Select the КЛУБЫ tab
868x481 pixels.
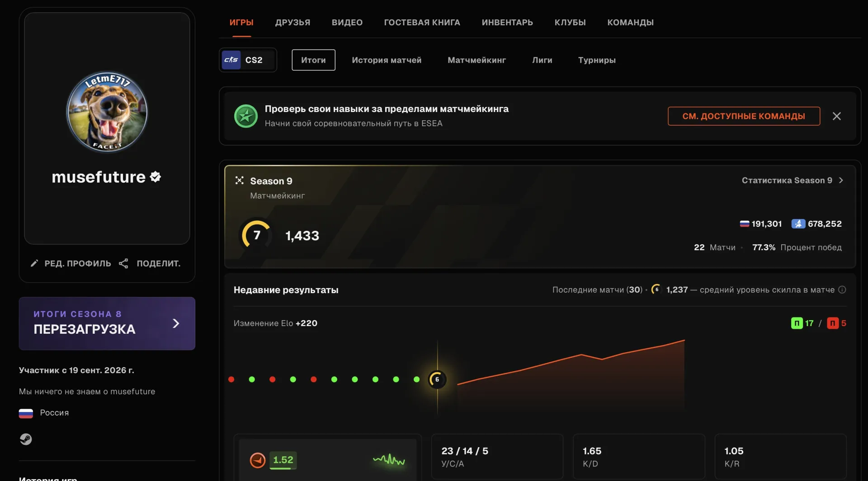570,22
